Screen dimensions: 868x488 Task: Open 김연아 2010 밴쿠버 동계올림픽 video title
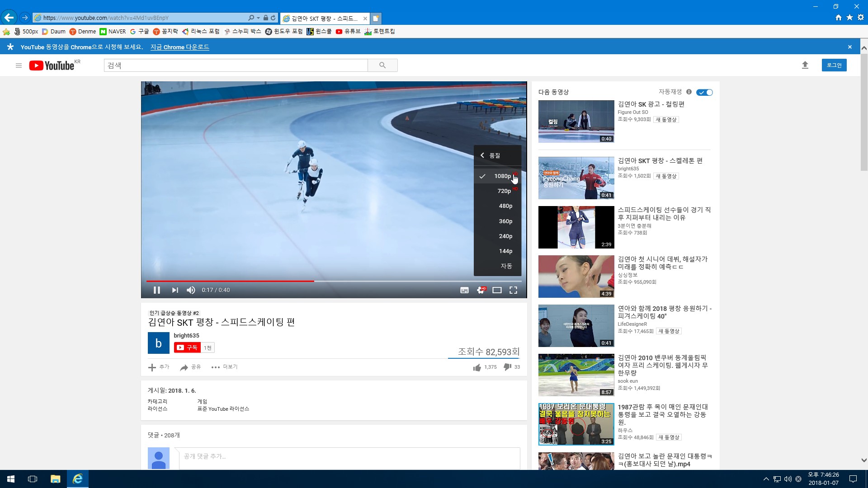(663, 365)
